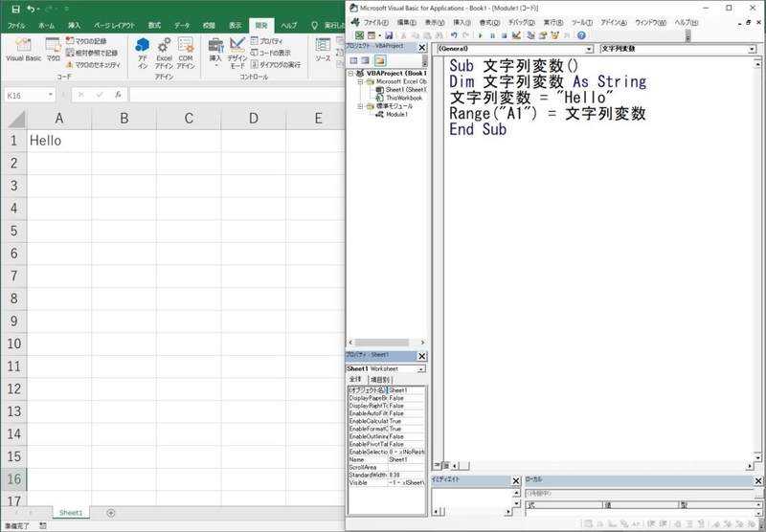This screenshot has height=532, width=766.
Task: Click the Reset stop icon in VBA toolbar
Action: coord(504,35)
